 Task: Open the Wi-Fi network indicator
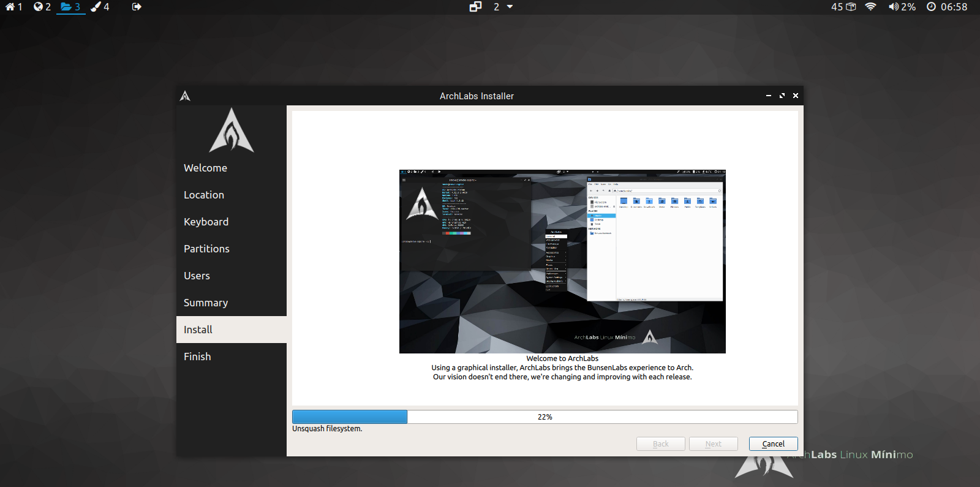pos(870,7)
